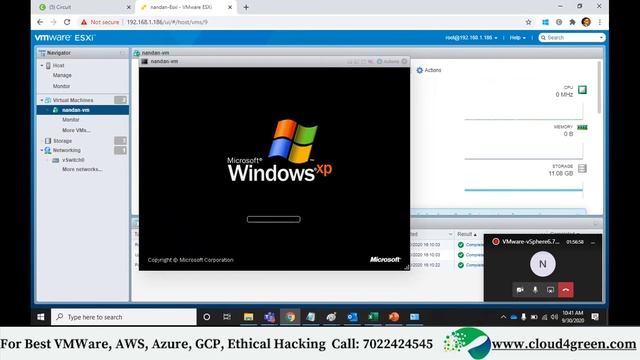
Task: Open File Explorer from taskbar
Action: [x=248, y=317]
